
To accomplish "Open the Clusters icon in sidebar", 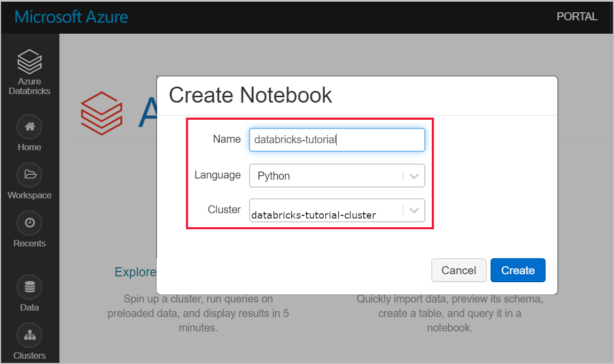I will pyautogui.click(x=29, y=335).
